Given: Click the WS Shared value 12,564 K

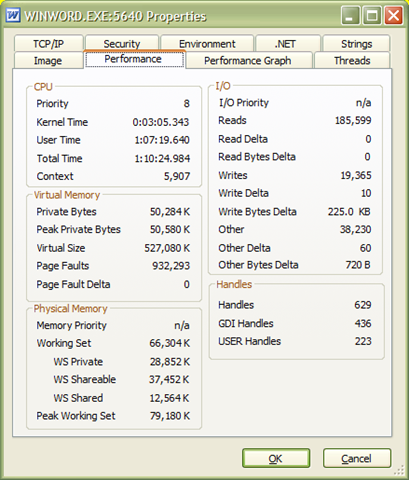Looking at the screenshot, I should 169,398.
